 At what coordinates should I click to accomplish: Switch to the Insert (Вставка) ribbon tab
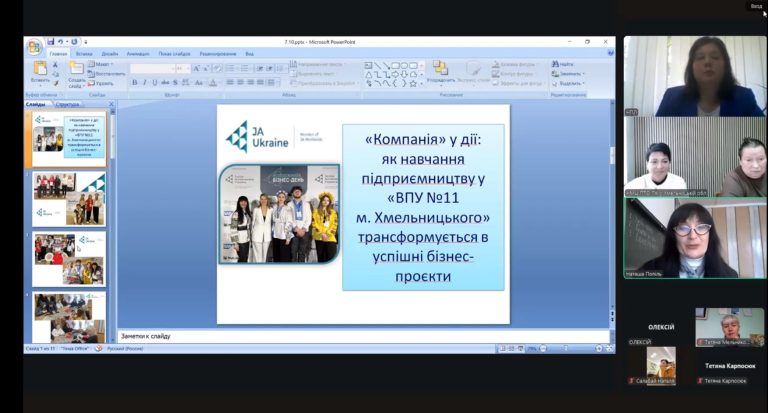click(x=83, y=53)
